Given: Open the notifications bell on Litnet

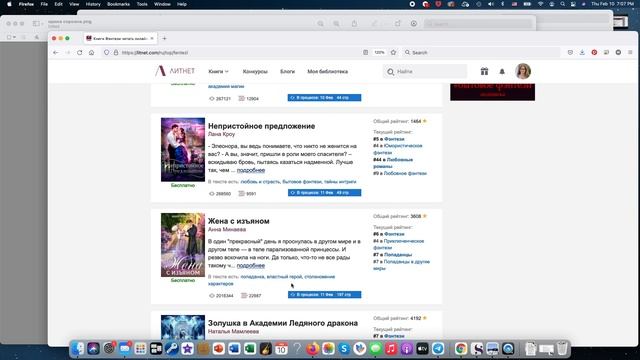Looking at the screenshot, I should [x=502, y=71].
